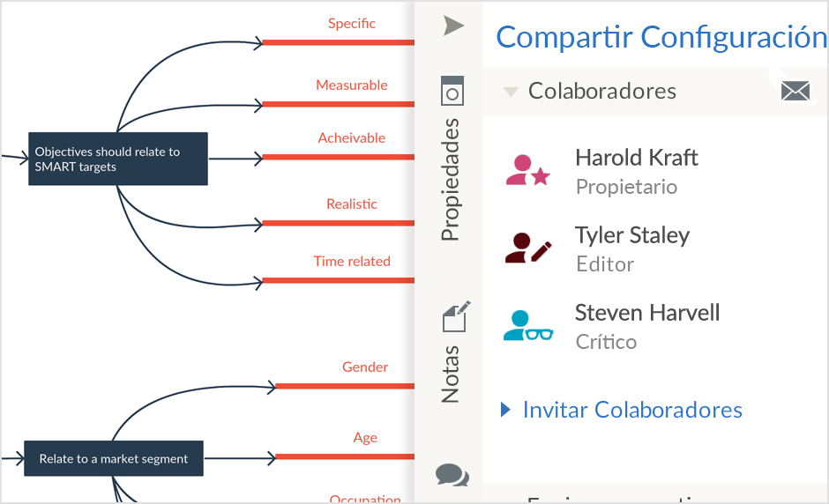Select the Objectives should relate to SMART targets node
The width and height of the screenshot is (829, 504).
tap(118, 159)
